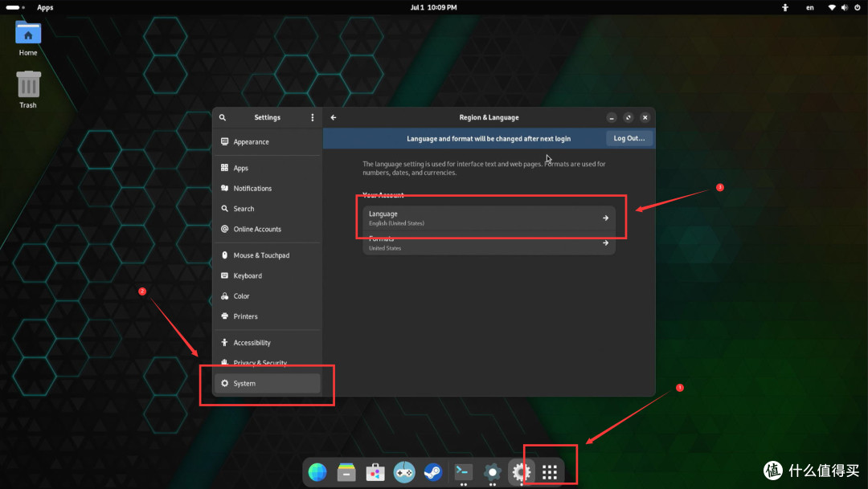Click the Log Out button

pos(629,138)
